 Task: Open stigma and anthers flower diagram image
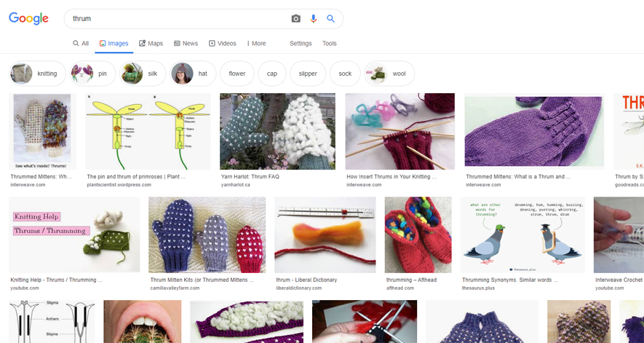(x=52, y=322)
